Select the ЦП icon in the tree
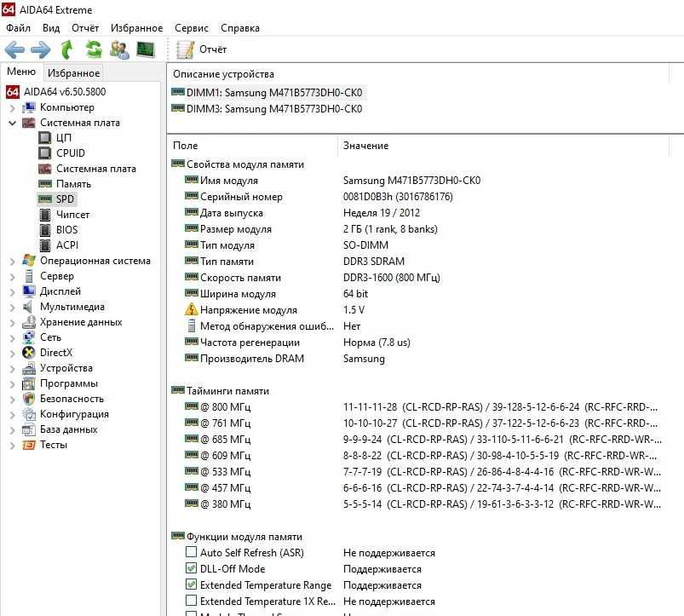This screenshot has width=684, height=616. [44, 138]
